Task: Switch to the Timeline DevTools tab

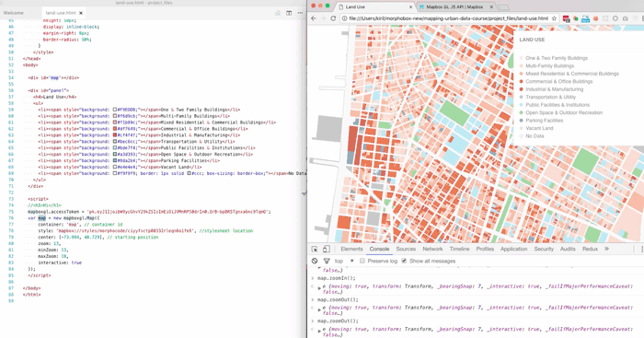Action: click(x=459, y=249)
